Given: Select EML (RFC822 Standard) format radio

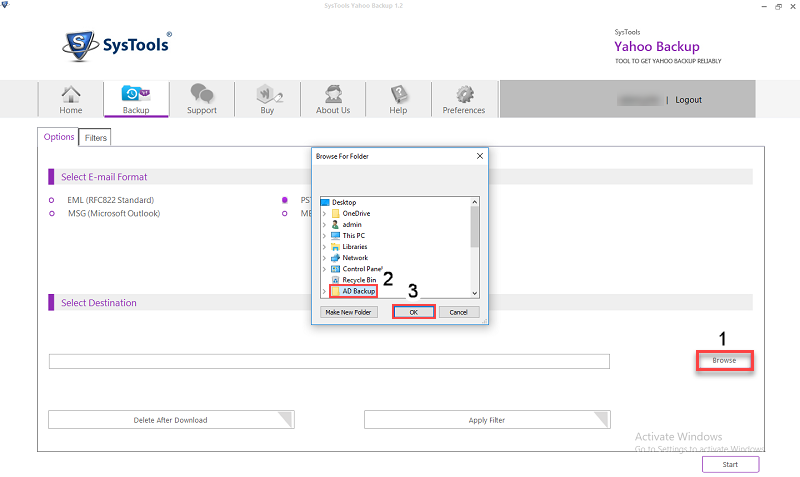Looking at the screenshot, I should point(52,200).
